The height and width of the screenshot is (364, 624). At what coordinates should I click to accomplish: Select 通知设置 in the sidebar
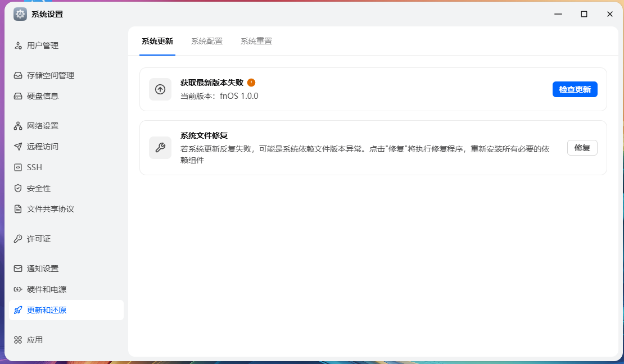click(66, 269)
